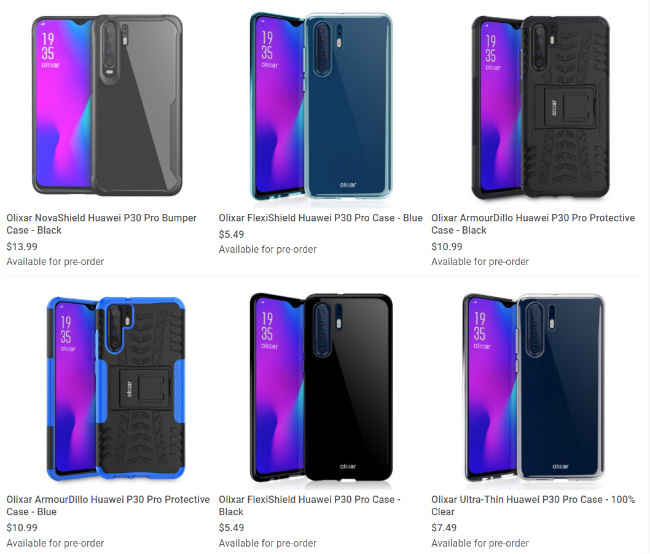The image size is (650, 554).
Task: Select the $7.49 price of Ultra-Thin case
Action: pos(444,527)
